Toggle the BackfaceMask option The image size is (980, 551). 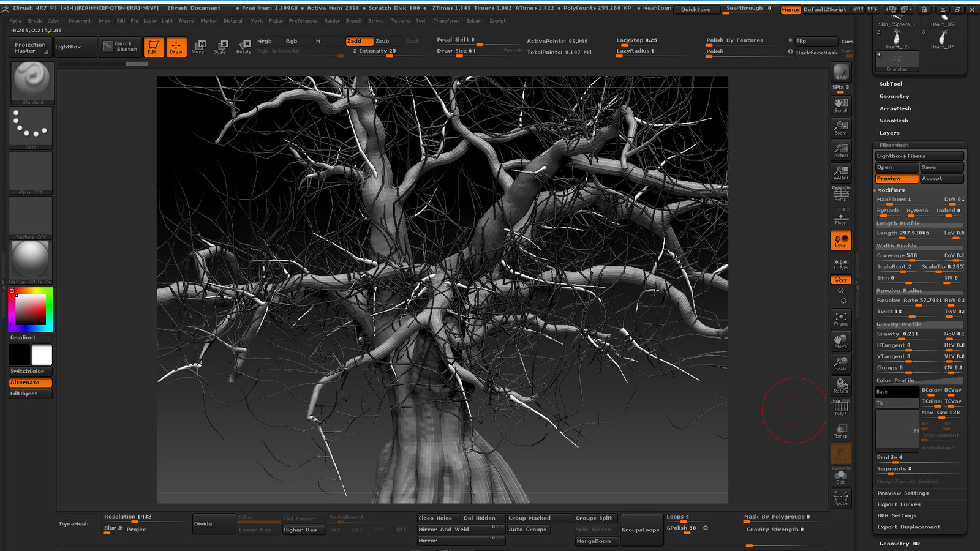(816, 53)
